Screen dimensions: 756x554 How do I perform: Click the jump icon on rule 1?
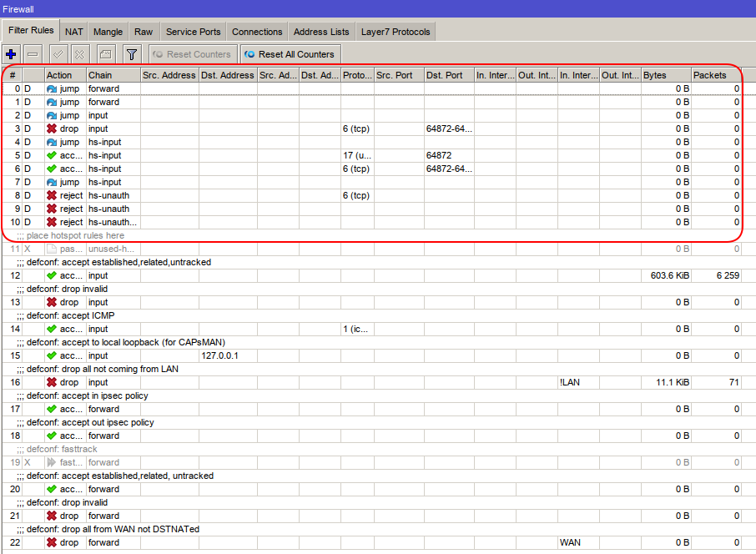click(52, 103)
